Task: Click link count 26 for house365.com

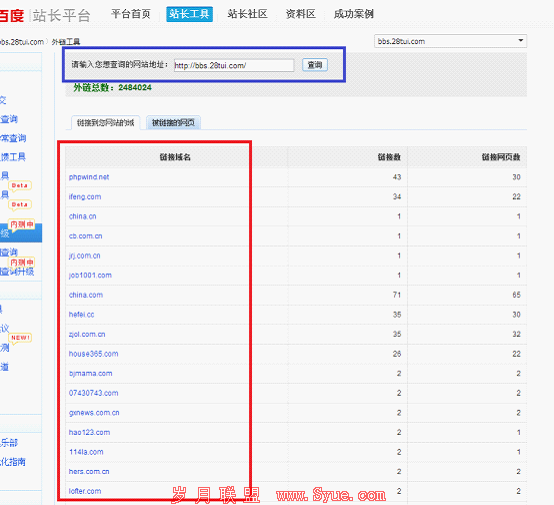Action: (x=397, y=354)
